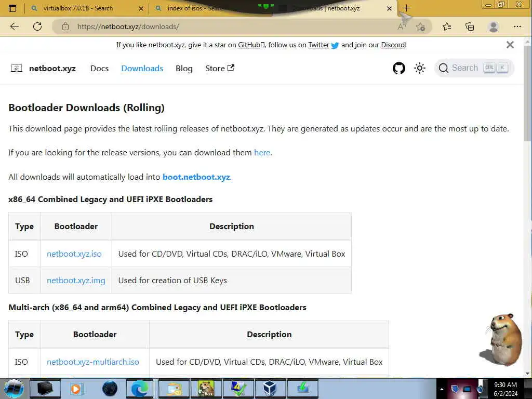The height and width of the screenshot is (399, 532).
Task: Close the netboot.xyz downloads tab
Action: pos(390,8)
